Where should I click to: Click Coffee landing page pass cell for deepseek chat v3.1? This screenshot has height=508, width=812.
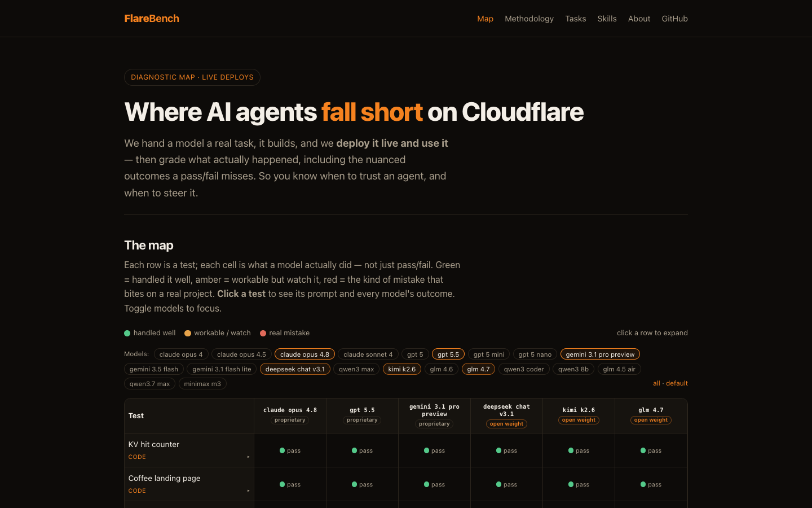(506, 484)
